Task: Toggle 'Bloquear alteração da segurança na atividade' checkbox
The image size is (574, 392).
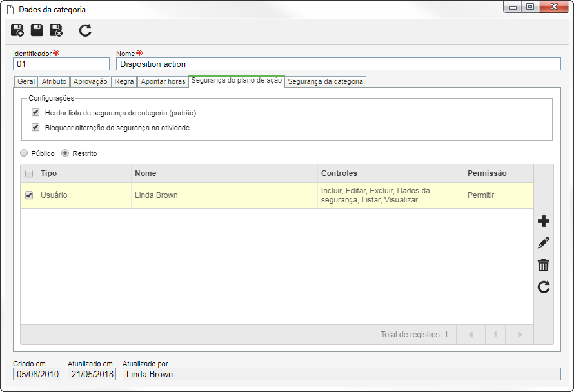Action: pos(35,128)
